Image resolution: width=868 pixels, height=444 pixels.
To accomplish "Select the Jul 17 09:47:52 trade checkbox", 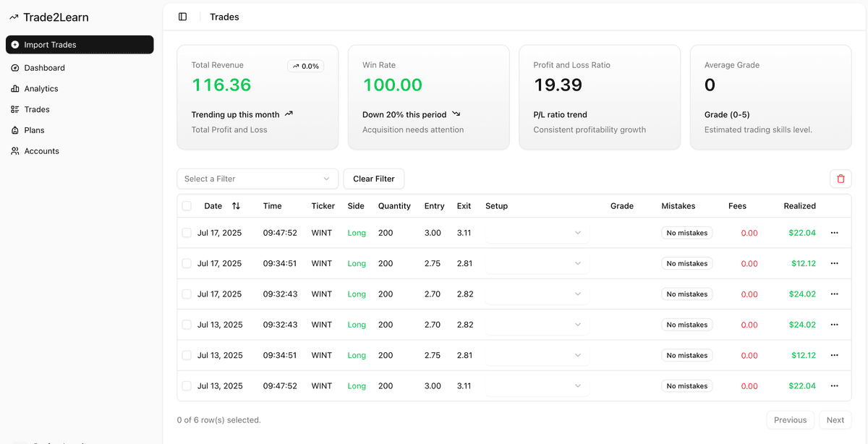I will click(x=187, y=233).
